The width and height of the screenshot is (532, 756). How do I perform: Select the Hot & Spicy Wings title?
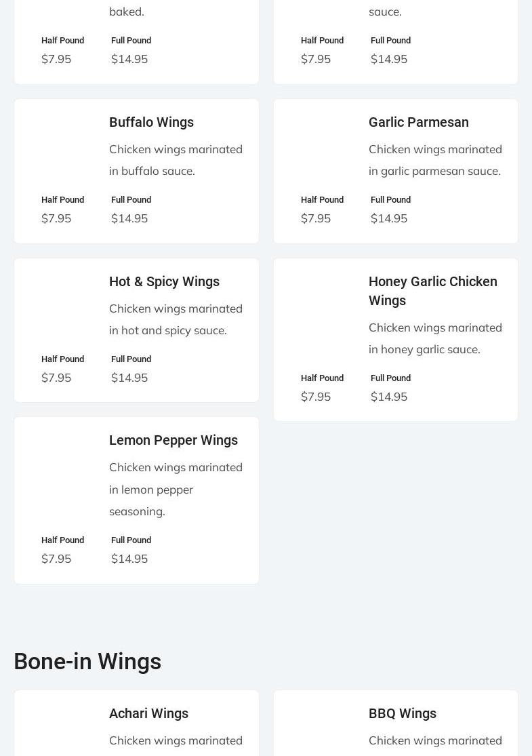pos(164,281)
